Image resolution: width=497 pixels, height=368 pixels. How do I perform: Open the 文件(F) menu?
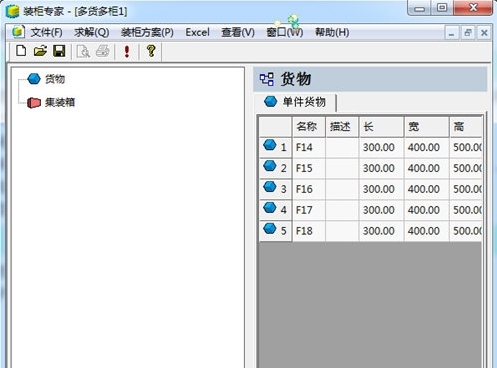[x=47, y=32]
